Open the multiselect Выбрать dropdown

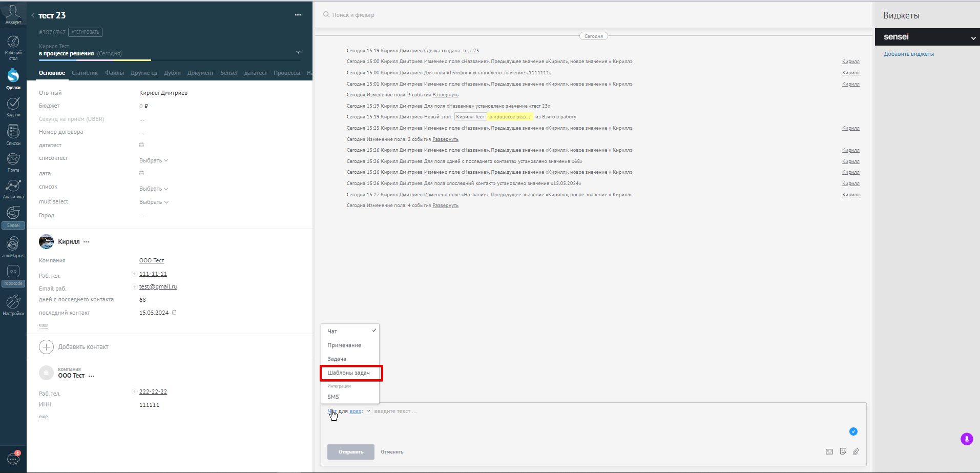coord(154,202)
